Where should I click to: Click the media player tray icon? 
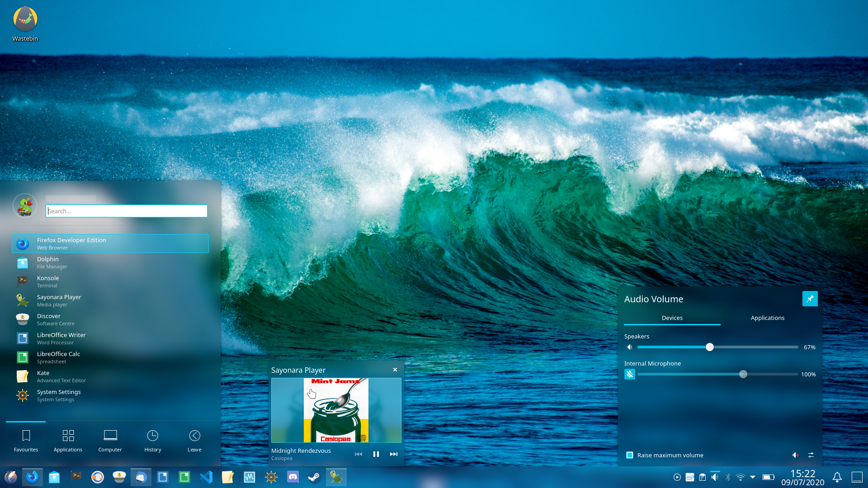tap(677, 477)
